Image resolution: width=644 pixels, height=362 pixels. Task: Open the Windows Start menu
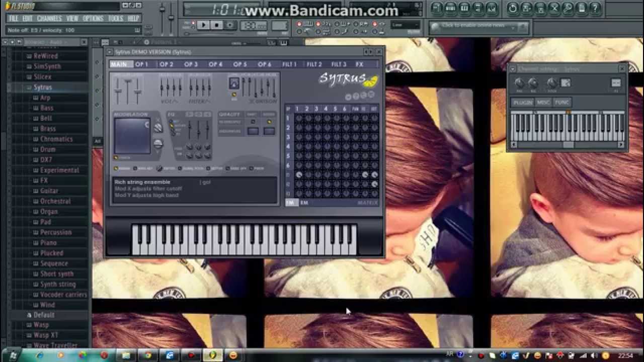click(x=14, y=355)
